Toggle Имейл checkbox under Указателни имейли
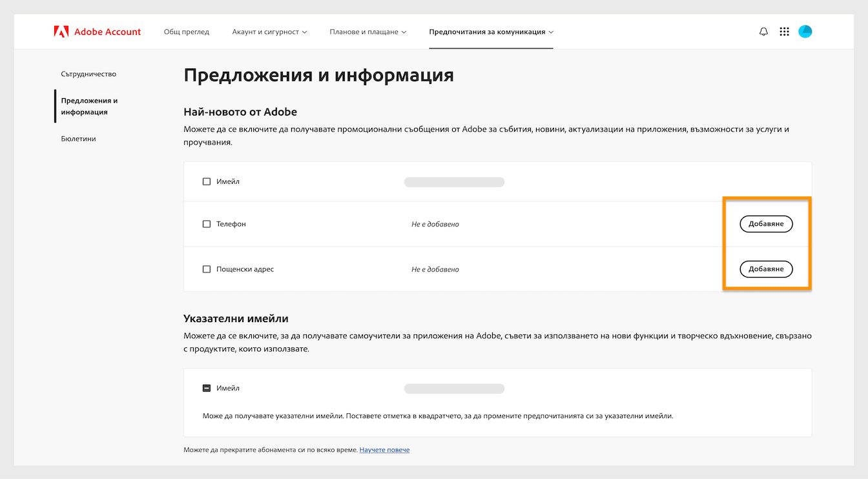 207,389
